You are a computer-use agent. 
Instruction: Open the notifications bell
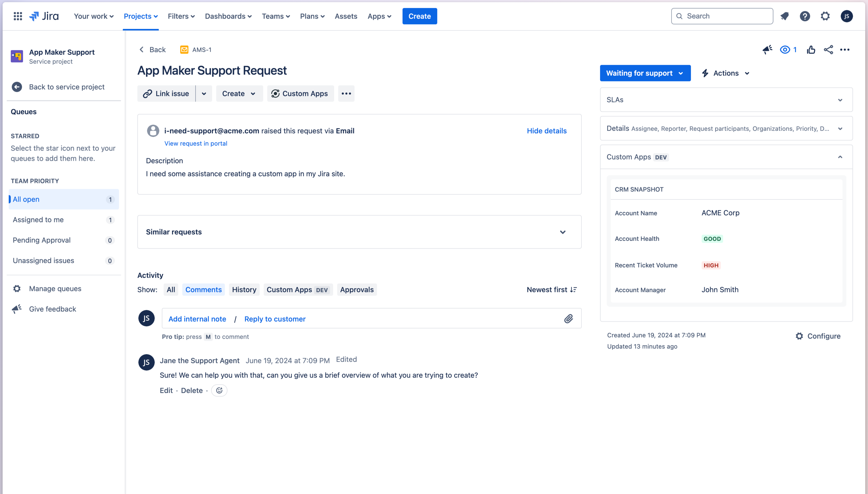click(x=785, y=16)
